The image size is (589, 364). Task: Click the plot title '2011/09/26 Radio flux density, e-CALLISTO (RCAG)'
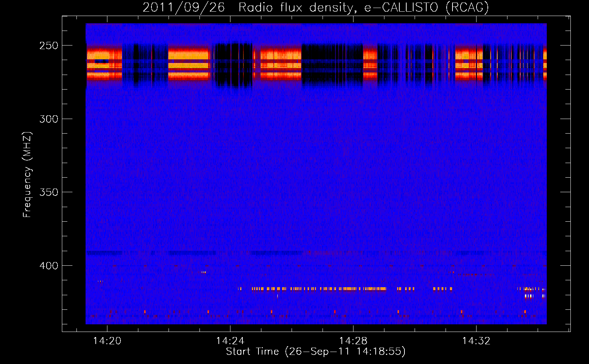316,7
